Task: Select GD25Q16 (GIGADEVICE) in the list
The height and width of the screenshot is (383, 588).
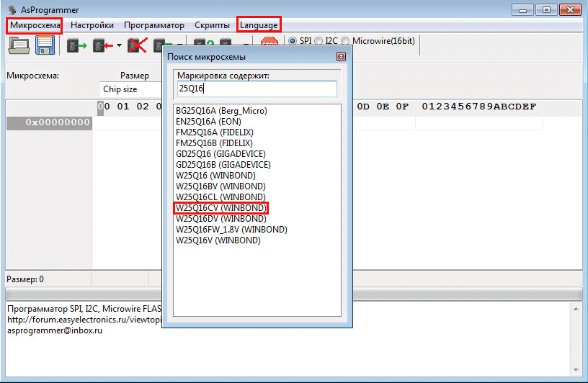Action: (220, 154)
